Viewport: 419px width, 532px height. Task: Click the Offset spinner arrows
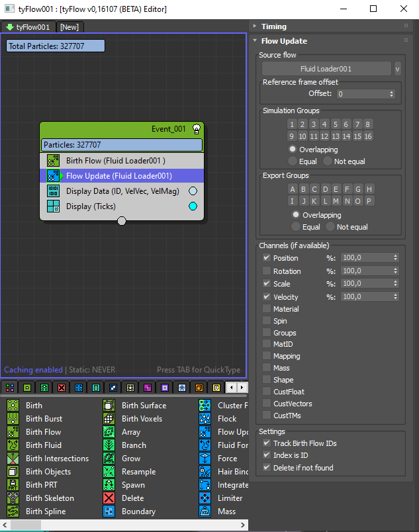(x=391, y=94)
